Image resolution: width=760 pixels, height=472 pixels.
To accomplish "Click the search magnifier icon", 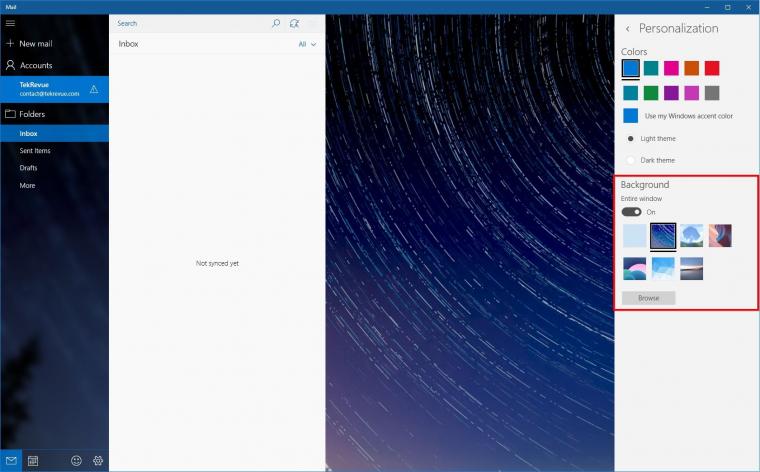I will pyautogui.click(x=276, y=23).
